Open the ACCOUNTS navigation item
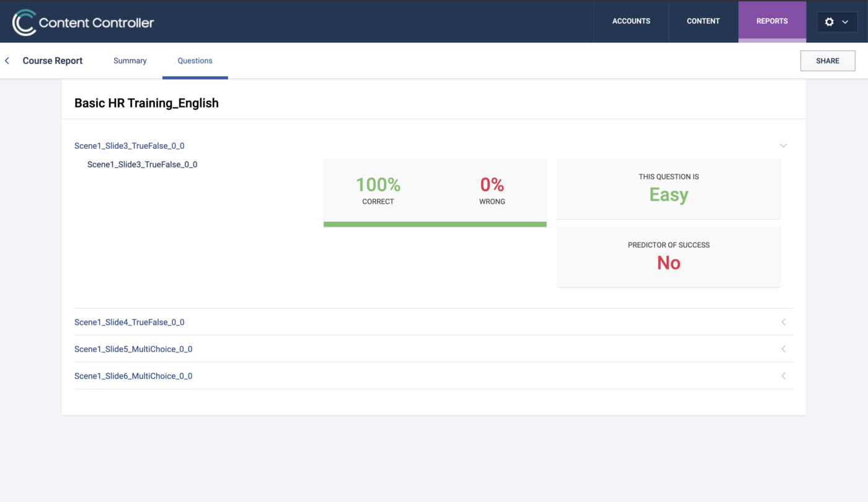 (631, 21)
